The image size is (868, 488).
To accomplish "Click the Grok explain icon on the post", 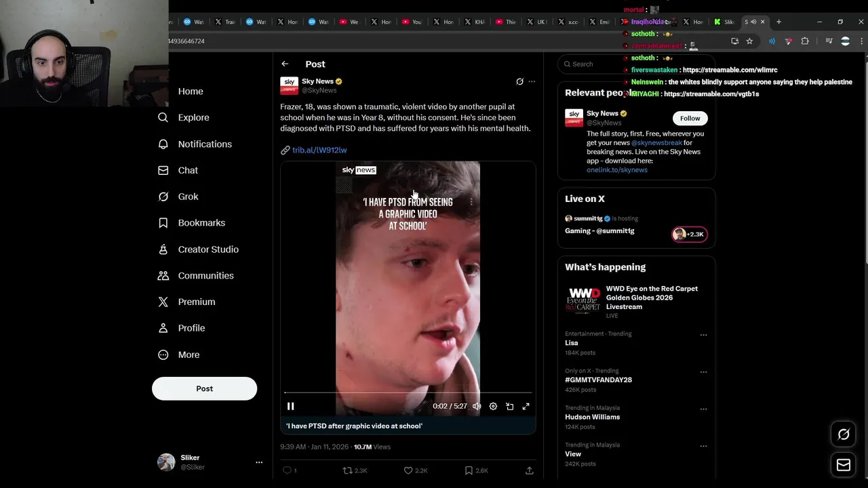I will tap(519, 81).
